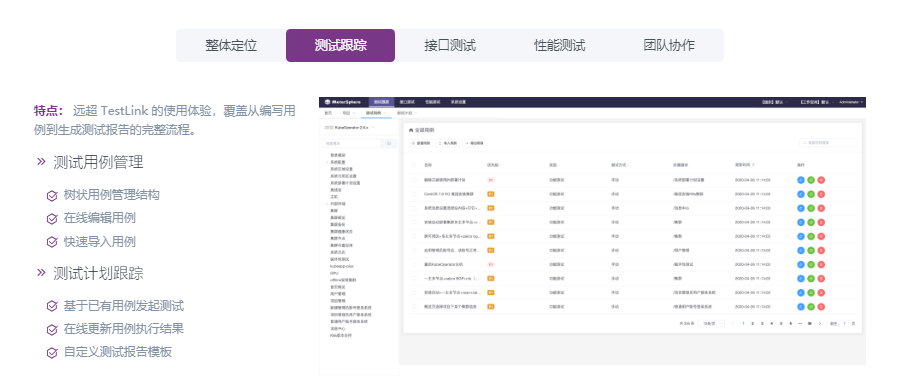Click the blue edit icon in the CentOS-7.6 row
The image size is (906, 392).
(x=801, y=194)
